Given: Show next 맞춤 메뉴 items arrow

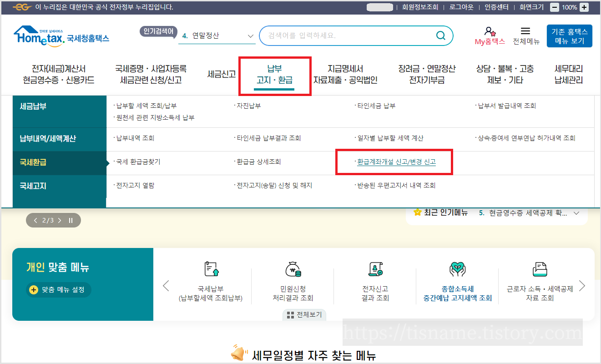Looking at the screenshot, I should (x=582, y=286).
